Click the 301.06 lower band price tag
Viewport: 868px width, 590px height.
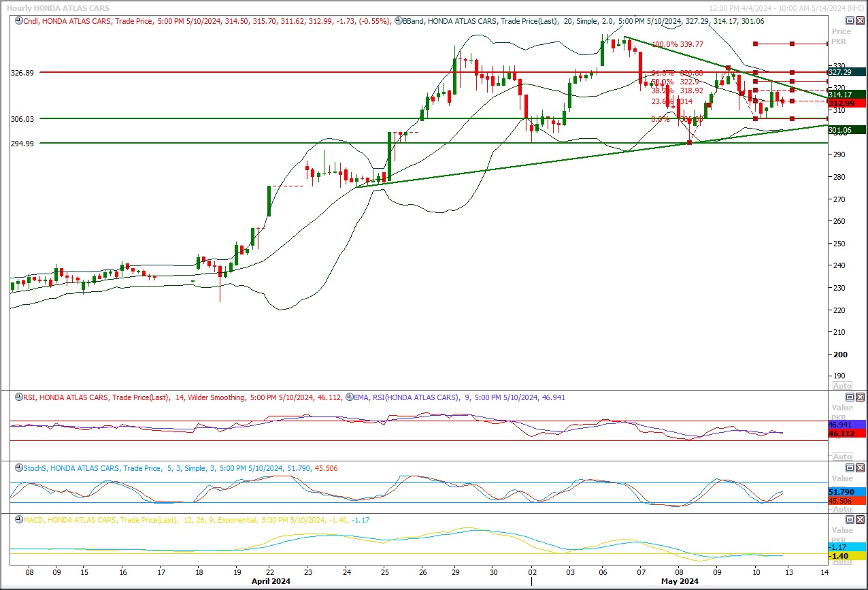tap(847, 129)
